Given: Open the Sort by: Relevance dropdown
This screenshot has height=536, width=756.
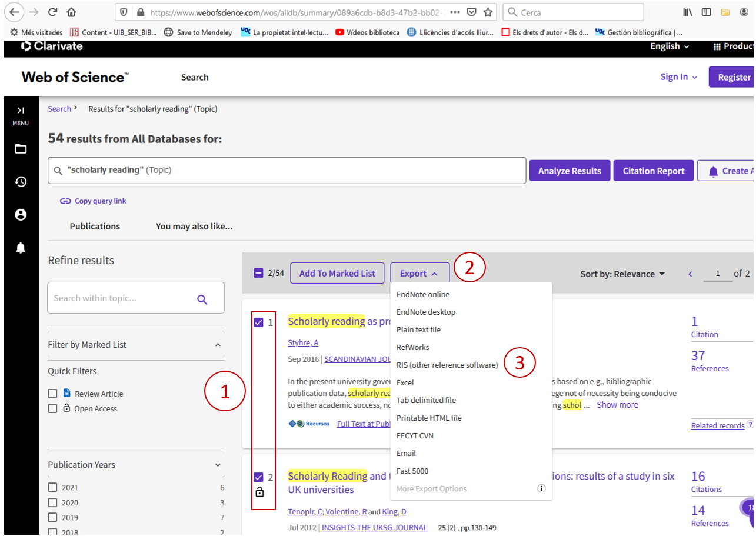Looking at the screenshot, I should pyautogui.click(x=622, y=274).
